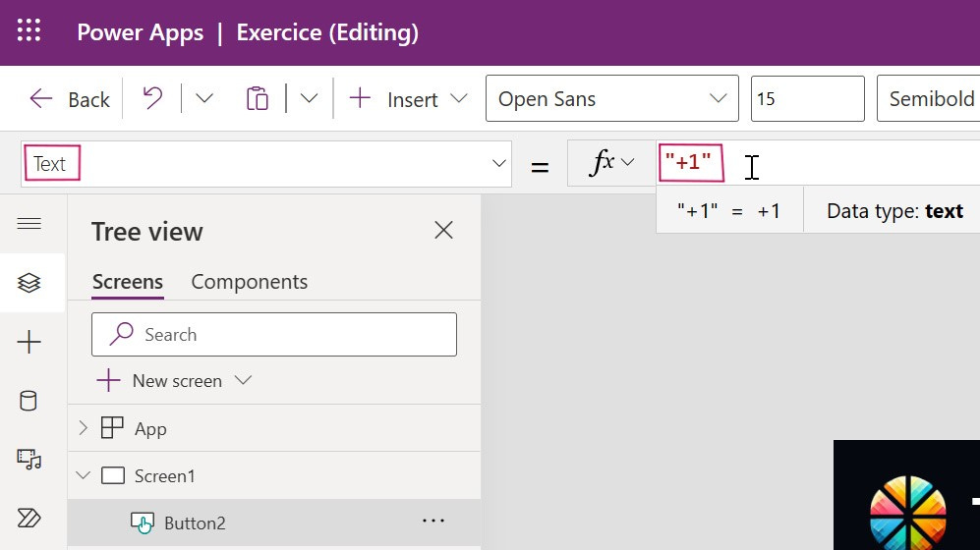Collapse the Screen1 tree node

pos(84,475)
